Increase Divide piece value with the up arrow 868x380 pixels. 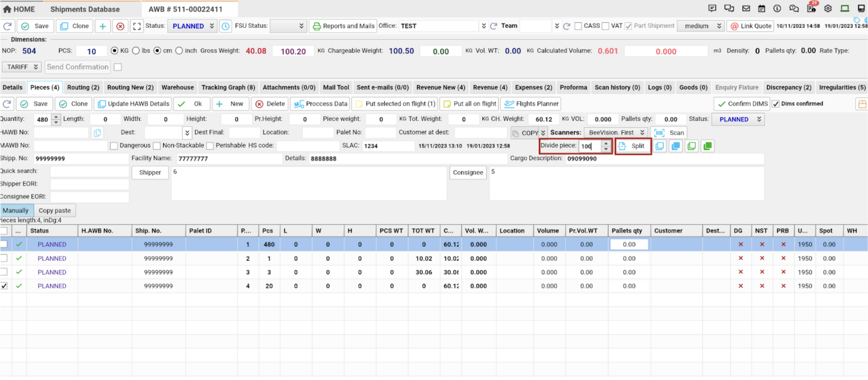click(x=606, y=143)
